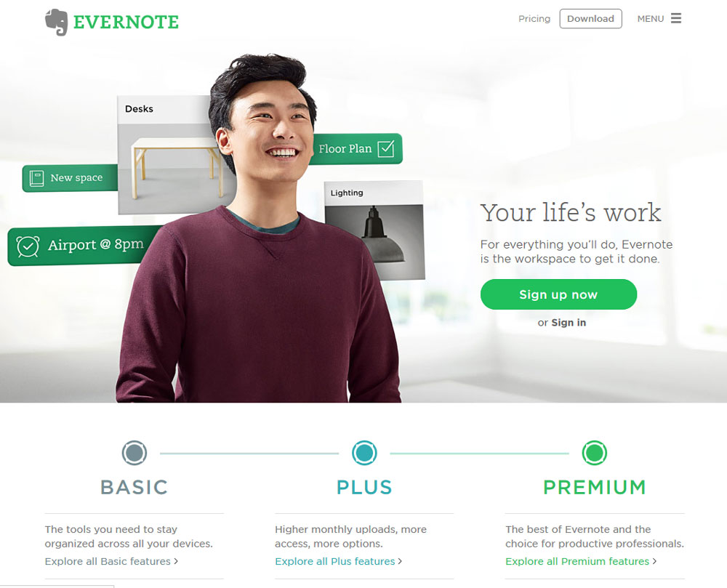Open the hamburger menu icon

(x=676, y=18)
